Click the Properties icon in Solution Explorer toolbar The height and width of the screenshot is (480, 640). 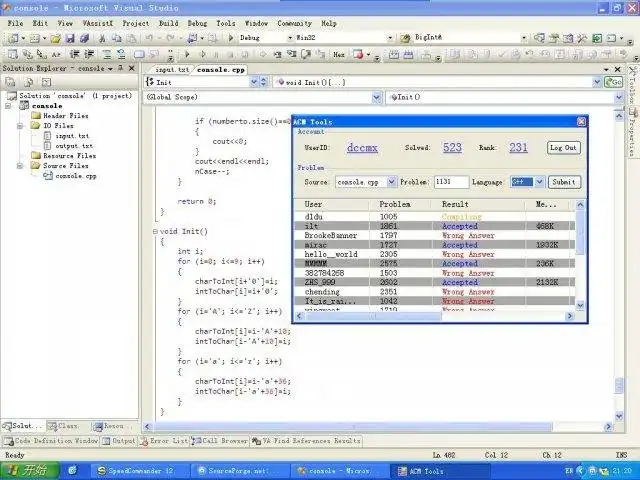click(x=10, y=82)
